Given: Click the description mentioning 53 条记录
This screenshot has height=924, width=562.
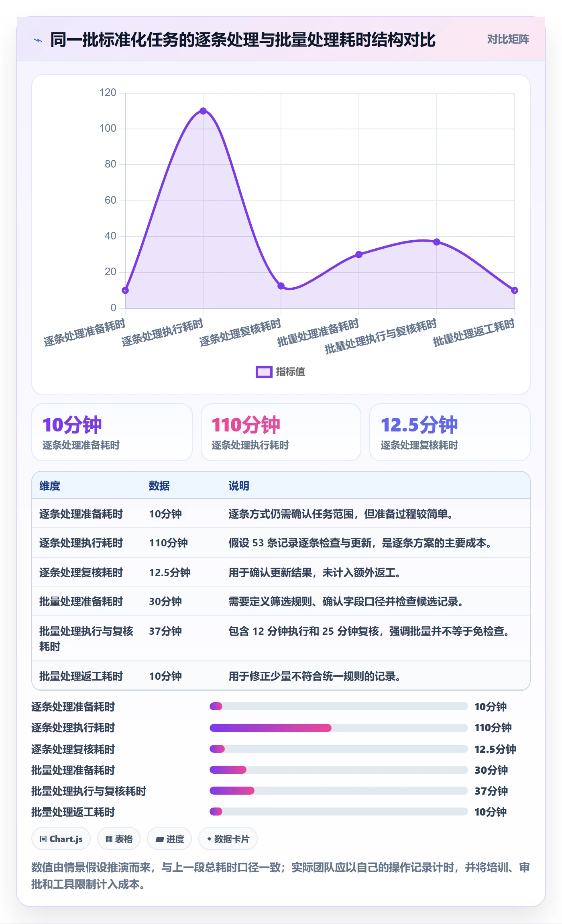Looking at the screenshot, I should coord(360,543).
